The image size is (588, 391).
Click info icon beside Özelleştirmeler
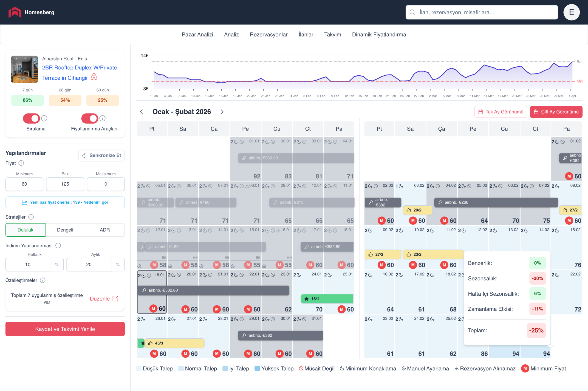pyautogui.click(x=43, y=280)
